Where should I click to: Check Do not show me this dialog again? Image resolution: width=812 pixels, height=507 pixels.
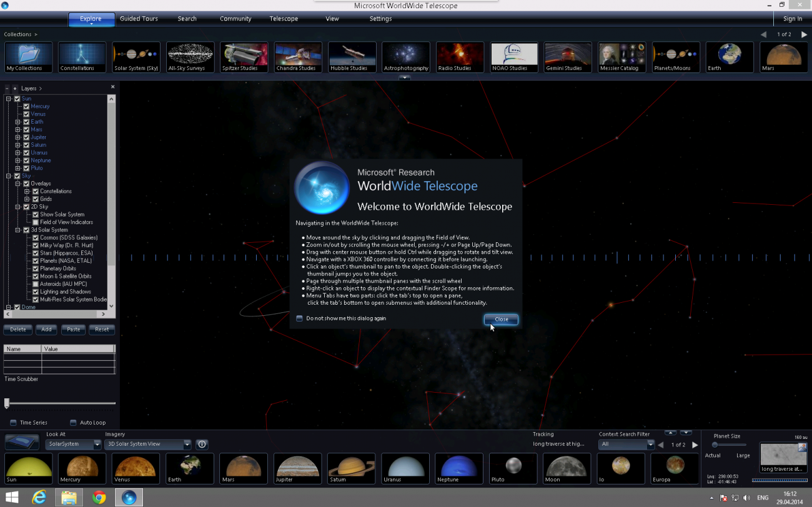point(300,318)
